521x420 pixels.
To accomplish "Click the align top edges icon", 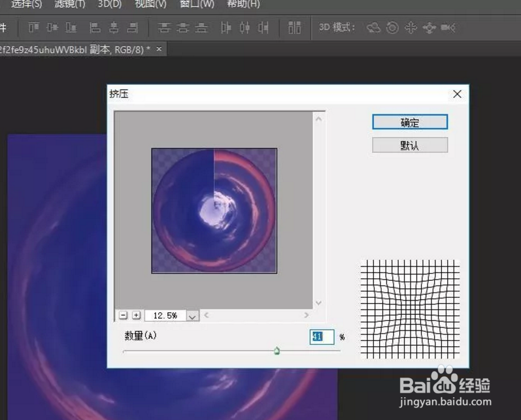I will coord(33,27).
